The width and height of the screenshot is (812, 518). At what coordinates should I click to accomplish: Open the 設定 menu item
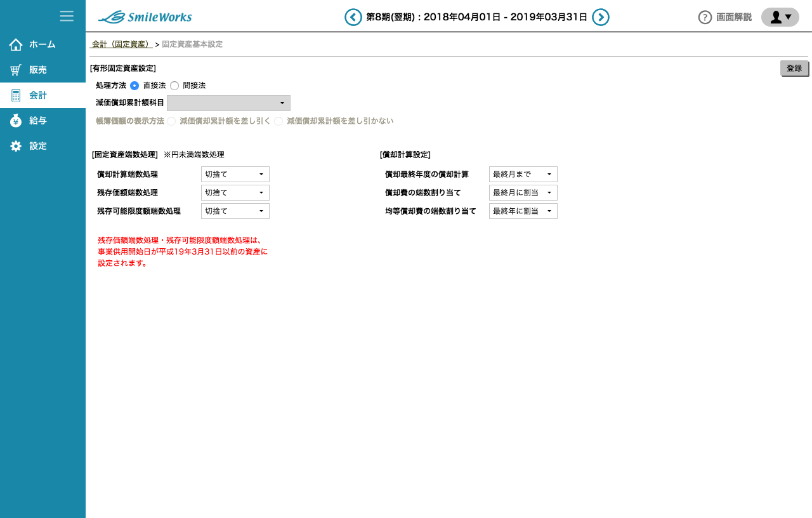point(43,146)
